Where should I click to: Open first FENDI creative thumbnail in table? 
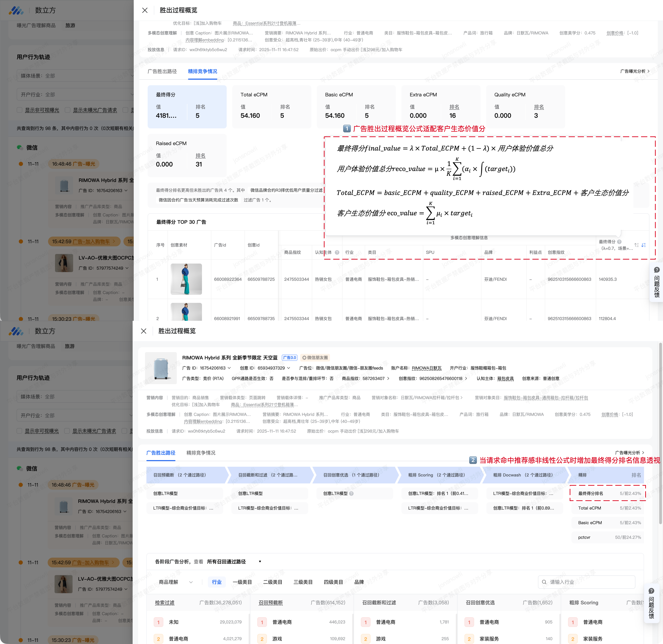click(x=186, y=279)
